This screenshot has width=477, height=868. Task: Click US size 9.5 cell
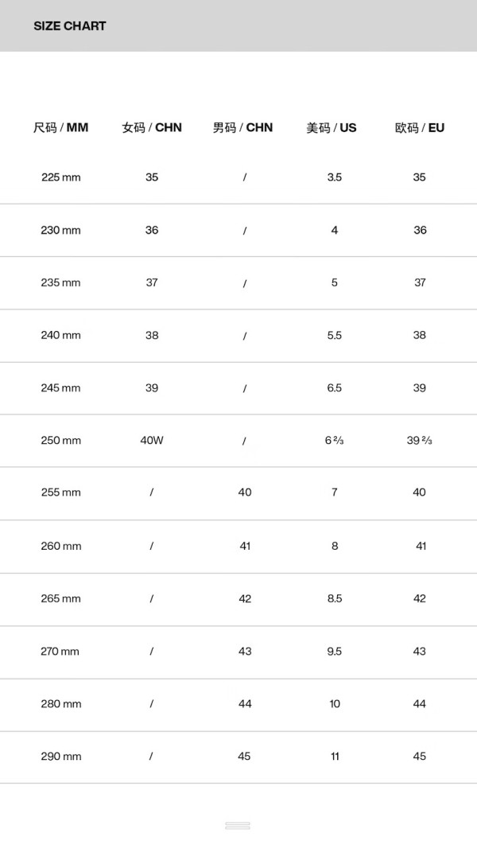[x=334, y=651]
